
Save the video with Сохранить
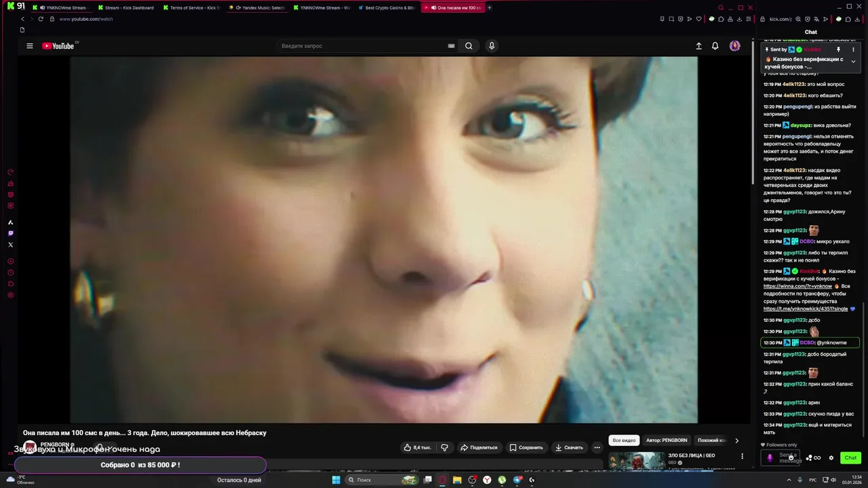(x=526, y=447)
